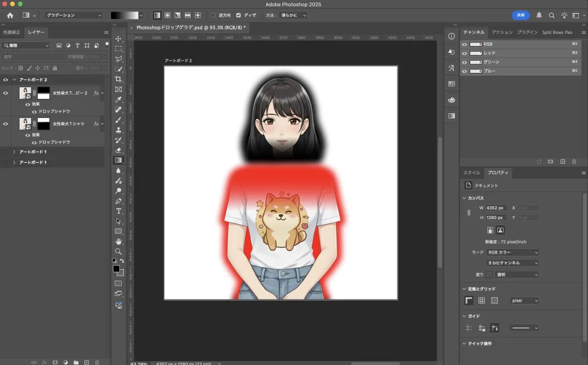The width and height of the screenshot is (588, 365).
Task: Hide the アートボード 2 group visibility
Action: click(x=6, y=80)
